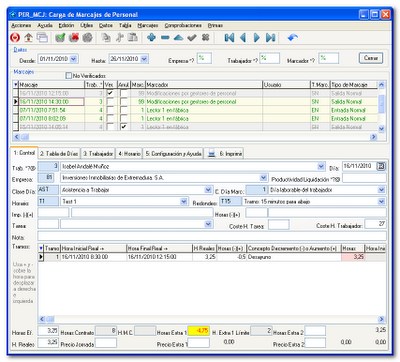Click the Cerrar button
400x362 pixels.
point(371,58)
